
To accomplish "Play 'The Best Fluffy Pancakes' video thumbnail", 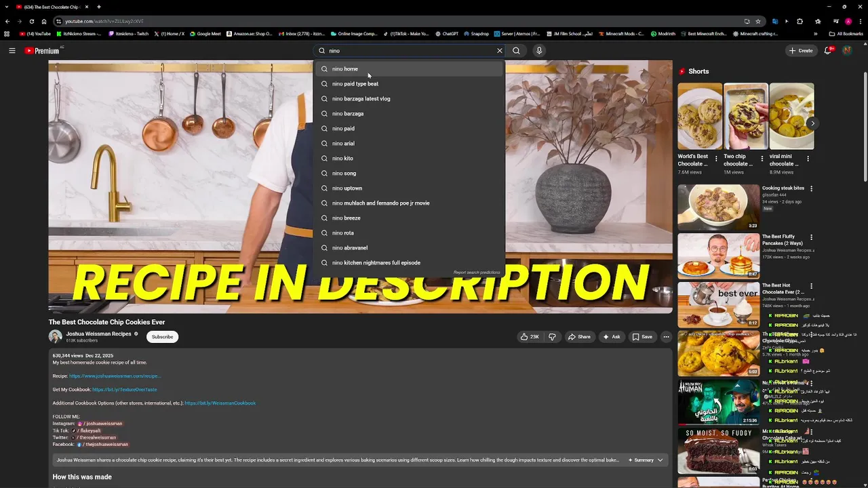I will point(718,256).
